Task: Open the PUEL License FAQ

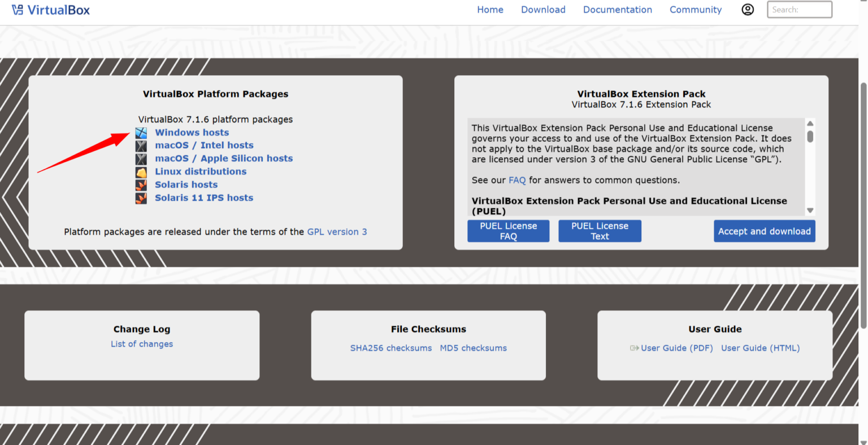Action: (508, 231)
